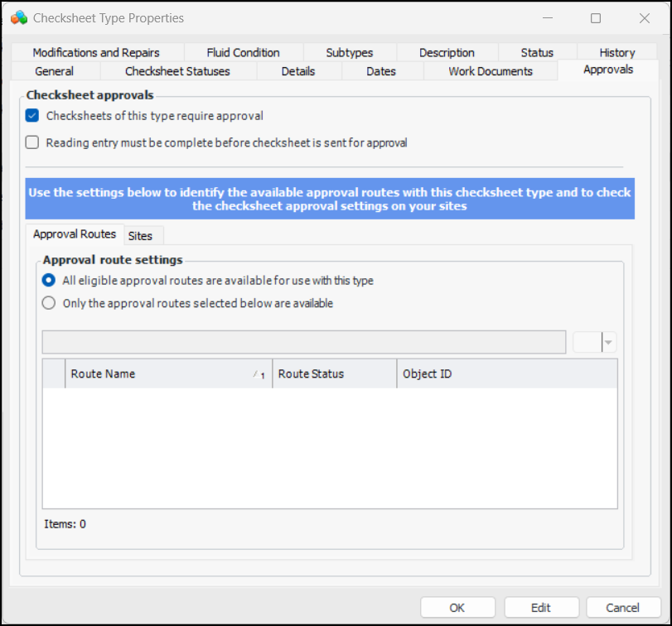Open the History tab
Image resolution: width=672 pixels, height=626 pixels.
(617, 52)
